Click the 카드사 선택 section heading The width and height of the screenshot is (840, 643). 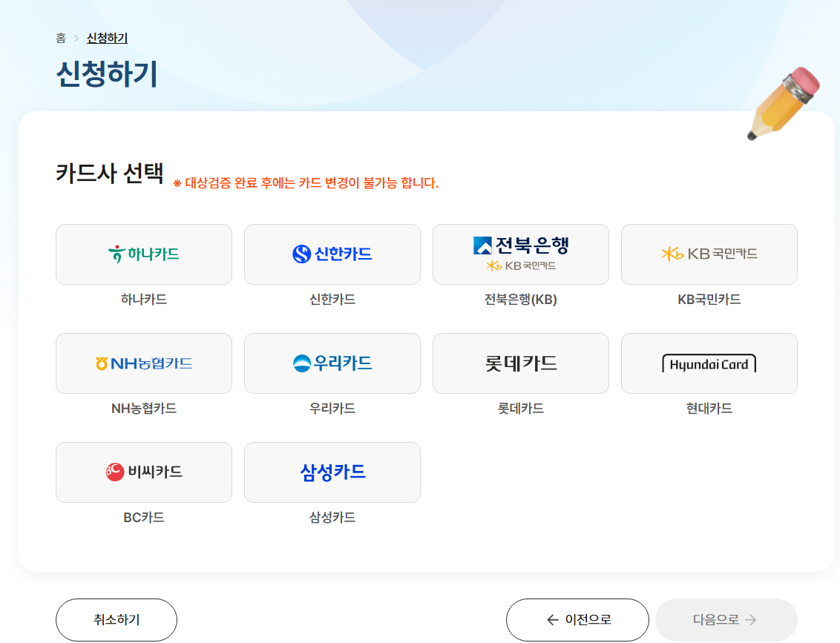click(110, 174)
